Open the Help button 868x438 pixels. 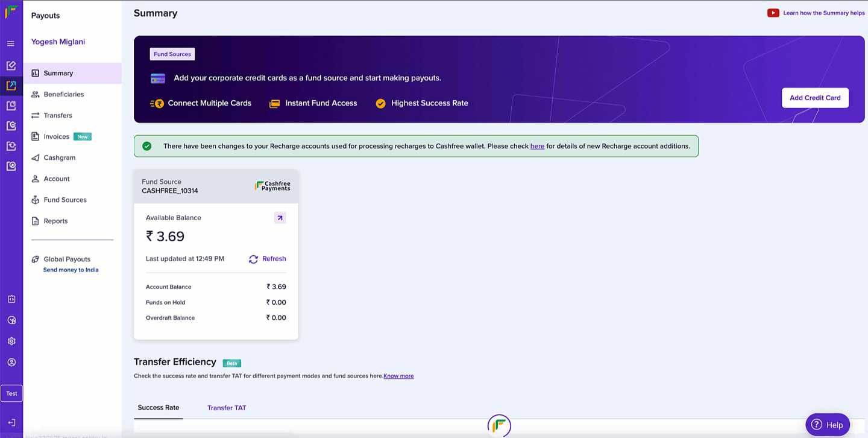[828, 425]
